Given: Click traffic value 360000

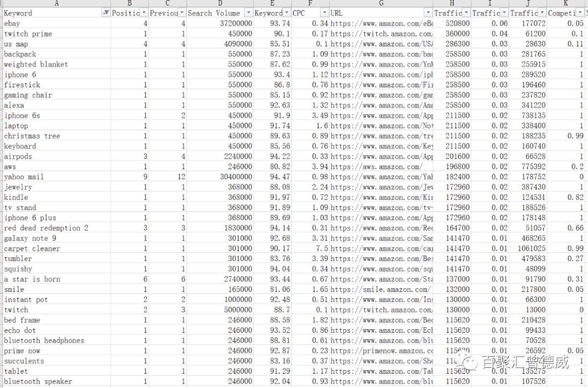Looking at the screenshot, I should [452, 33].
